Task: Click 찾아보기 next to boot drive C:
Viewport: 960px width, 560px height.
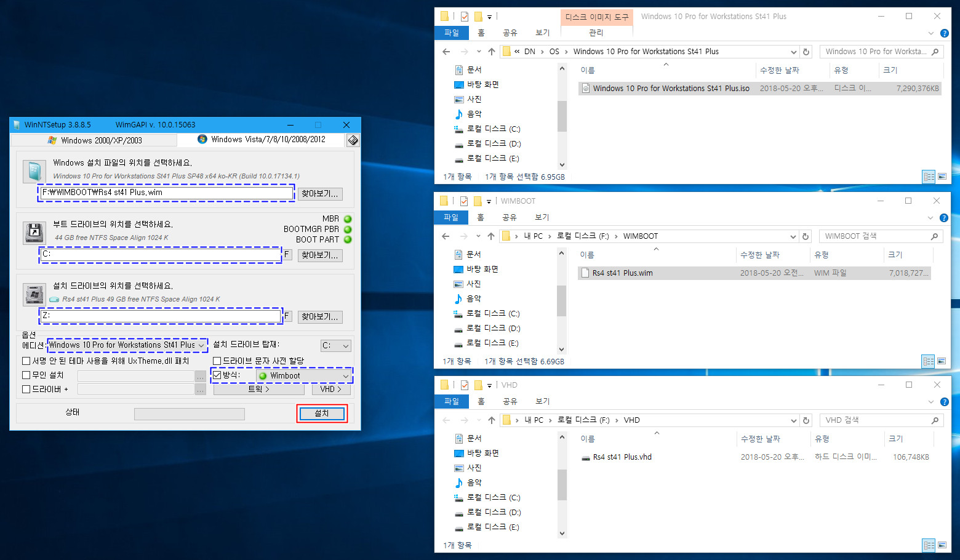Action: pos(320,255)
